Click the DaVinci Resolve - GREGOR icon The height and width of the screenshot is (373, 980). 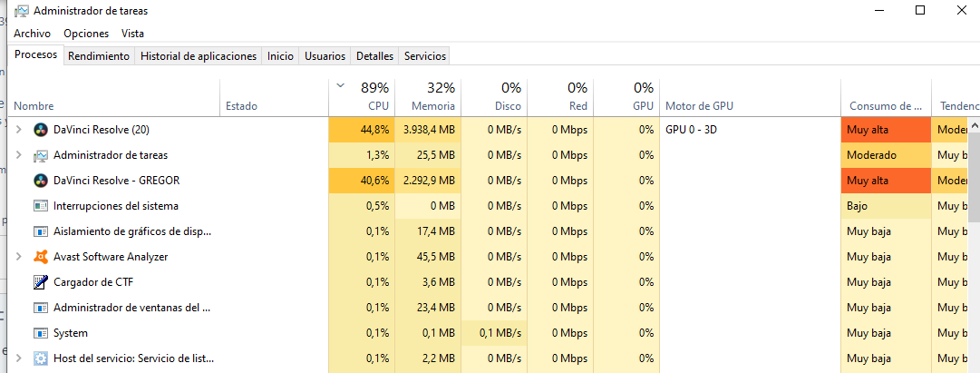[41, 181]
